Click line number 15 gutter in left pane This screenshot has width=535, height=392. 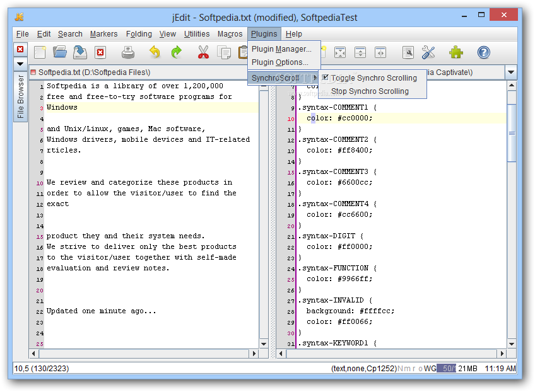pos(40,236)
